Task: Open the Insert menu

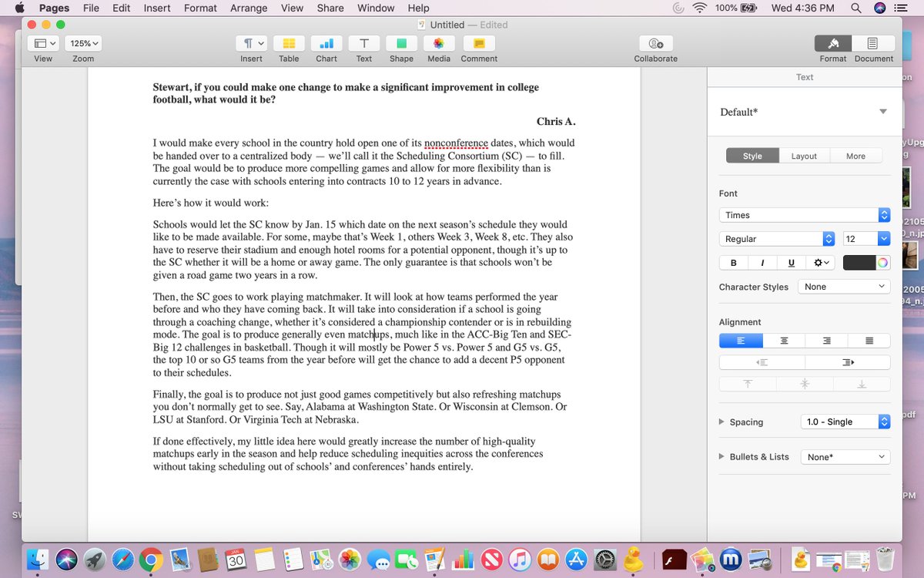Action: [x=157, y=8]
